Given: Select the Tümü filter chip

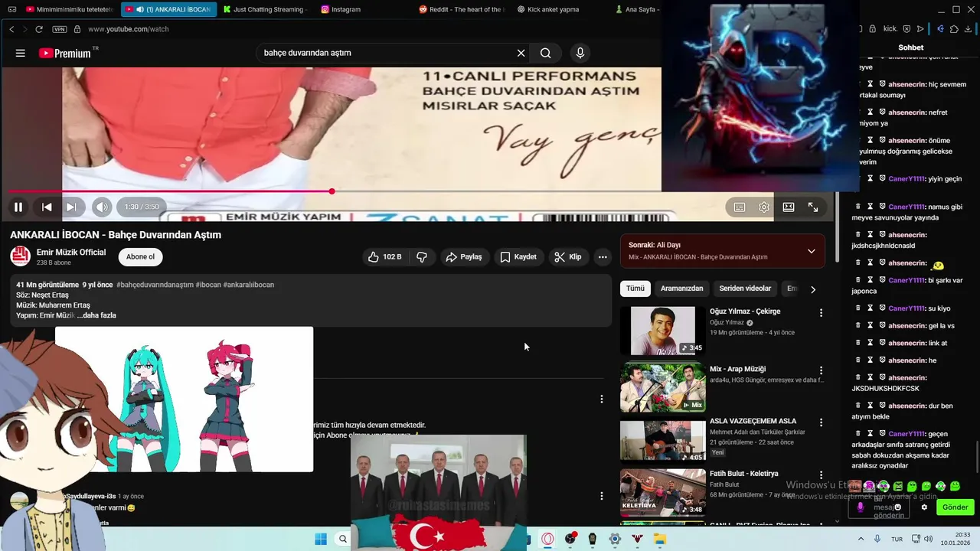Looking at the screenshot, I should pyautogui.click(x=635, y=289).
